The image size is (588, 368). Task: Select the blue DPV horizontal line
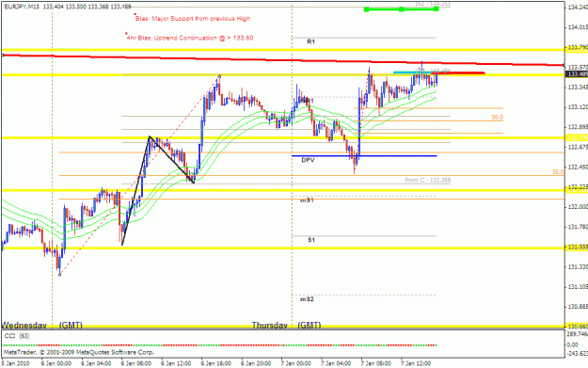364,155
